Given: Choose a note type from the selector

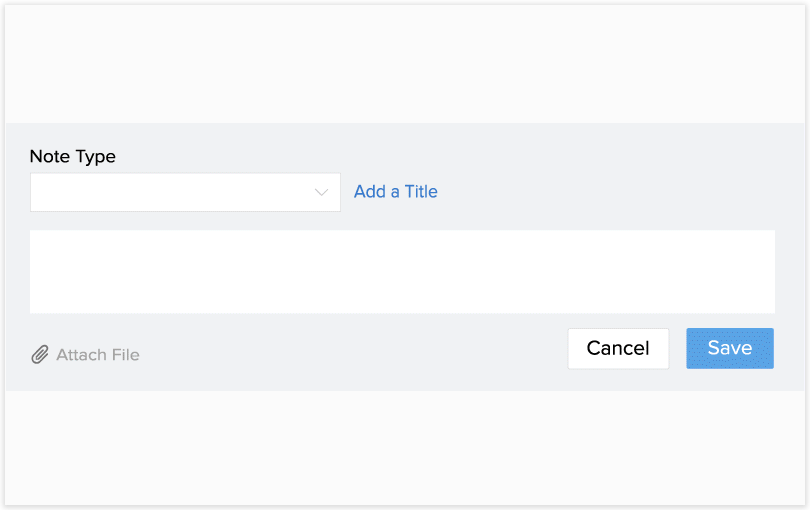Looking at the screenshot, I should (185, 192).
